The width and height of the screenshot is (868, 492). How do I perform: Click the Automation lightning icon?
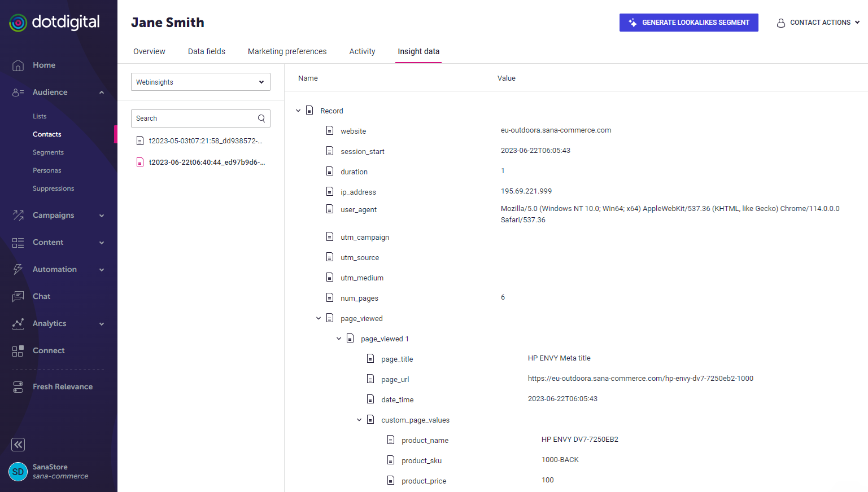(x=18, y=269)
